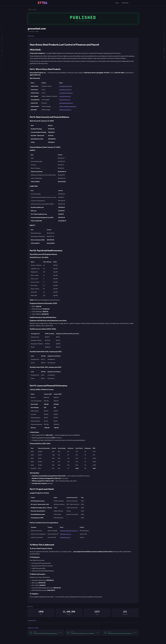Open Eric Waddell's email link
The height and width of the screenshot is (644, 166).
tap(65, 96)
